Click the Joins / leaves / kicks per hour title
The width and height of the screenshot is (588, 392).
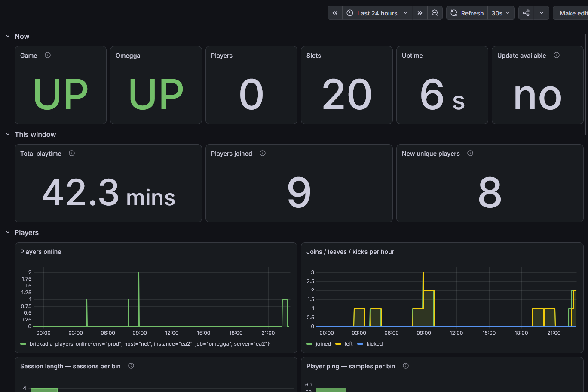click(350, 252)
